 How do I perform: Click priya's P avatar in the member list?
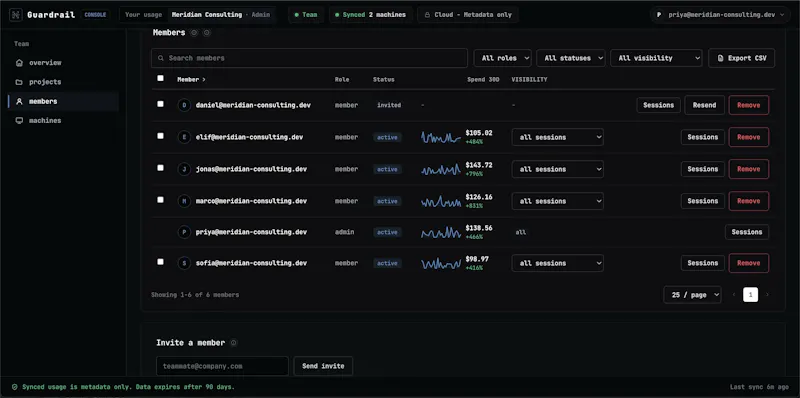click(x=184, y=232)
